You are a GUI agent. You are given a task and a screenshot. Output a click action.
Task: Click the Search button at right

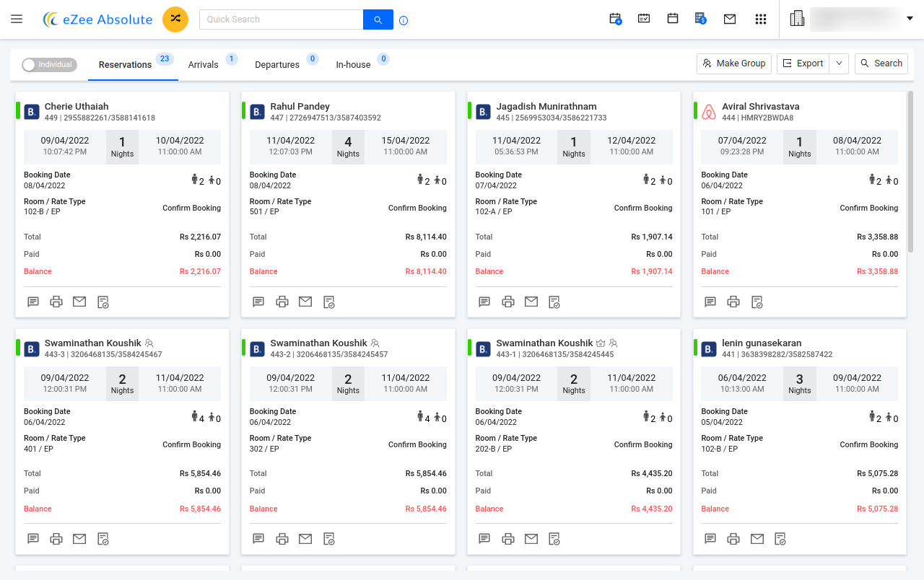(881, 63)
